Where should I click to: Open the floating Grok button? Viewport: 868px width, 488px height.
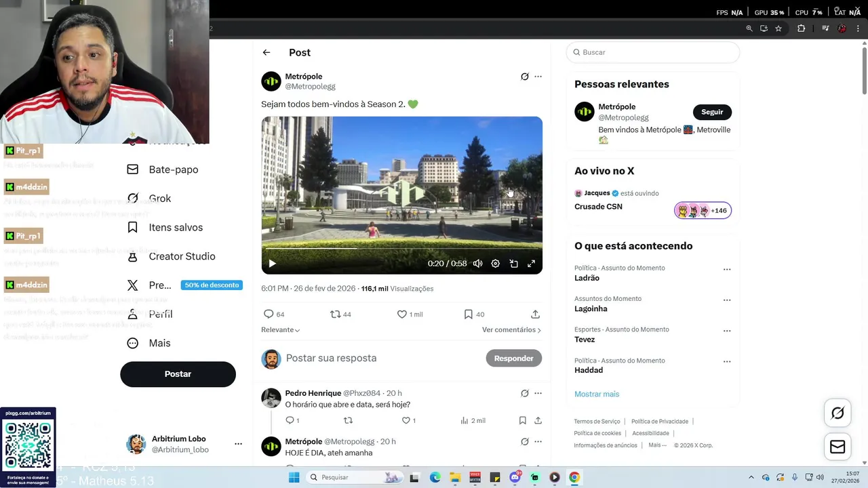pos(837,413)
